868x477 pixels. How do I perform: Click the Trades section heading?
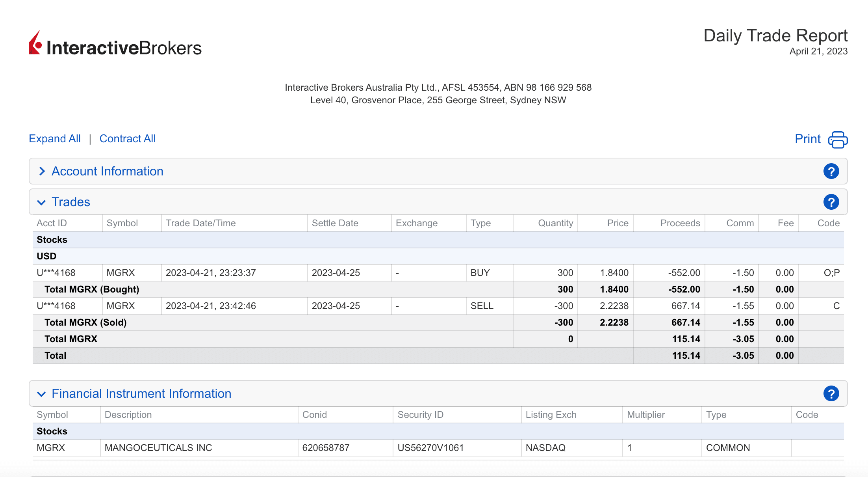coord(71,202)
